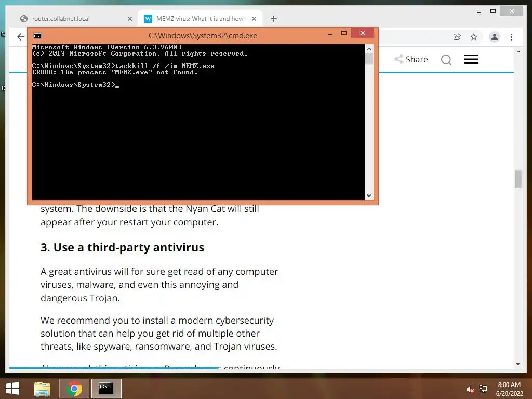Click the cmd.exe title bar text

pos(203,36)
